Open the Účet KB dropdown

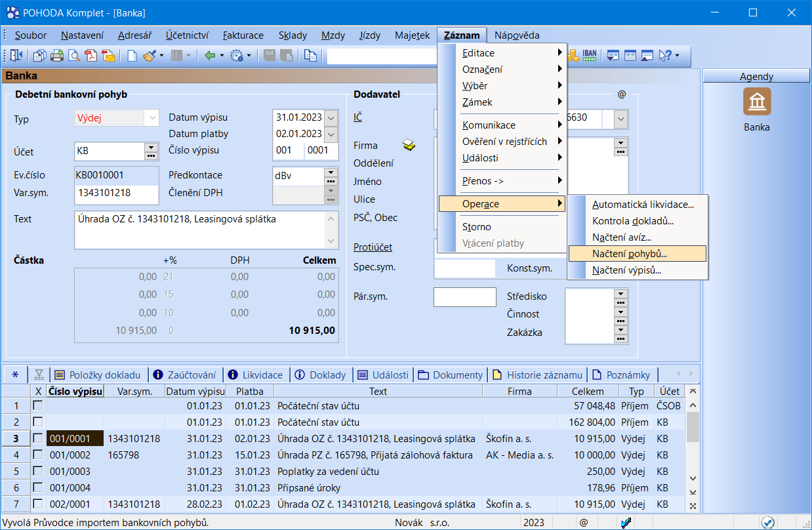pos(152,148)
